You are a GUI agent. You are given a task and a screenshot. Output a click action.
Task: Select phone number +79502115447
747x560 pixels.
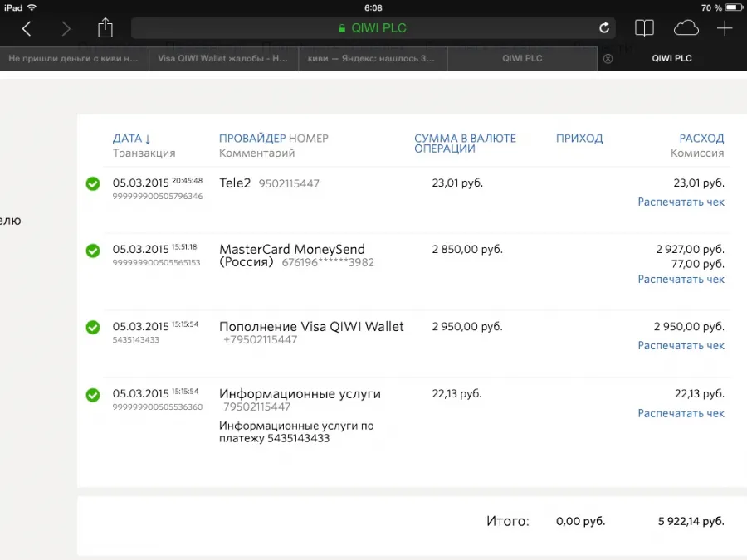pyautogui.click(x=260, y=339)
